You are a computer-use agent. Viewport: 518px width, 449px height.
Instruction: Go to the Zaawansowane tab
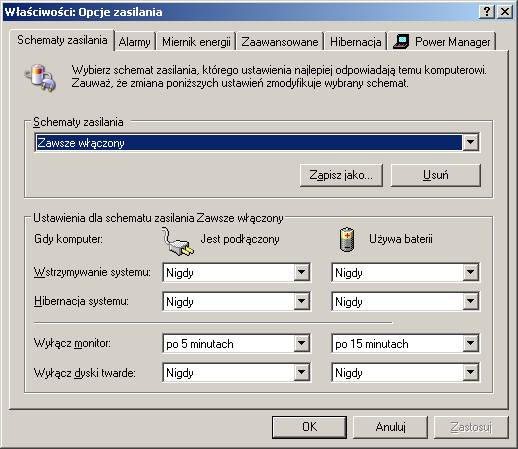280,42
